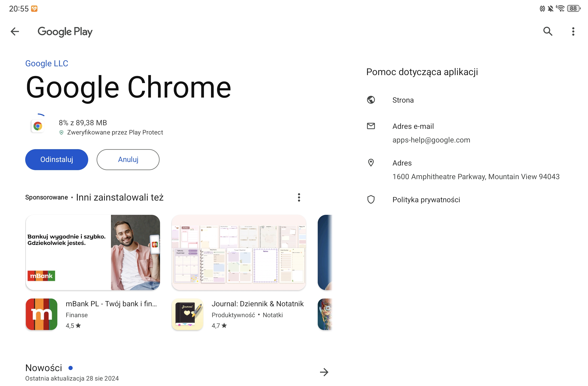Tap the Google Chrome app icon
This screenshot has width=588, height=386.
38,126
